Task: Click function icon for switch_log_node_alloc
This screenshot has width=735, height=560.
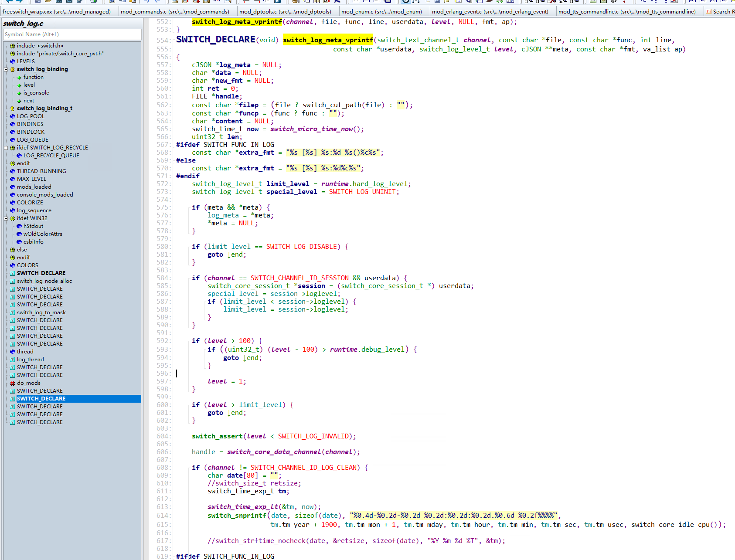Action: pos(13,281)
